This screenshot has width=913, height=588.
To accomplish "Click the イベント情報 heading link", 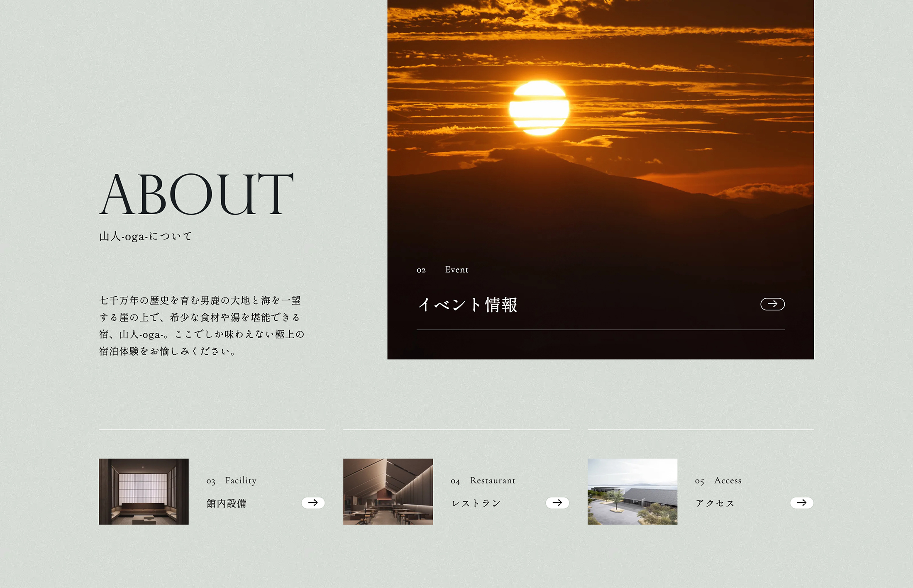I will [x=467, y=305].
